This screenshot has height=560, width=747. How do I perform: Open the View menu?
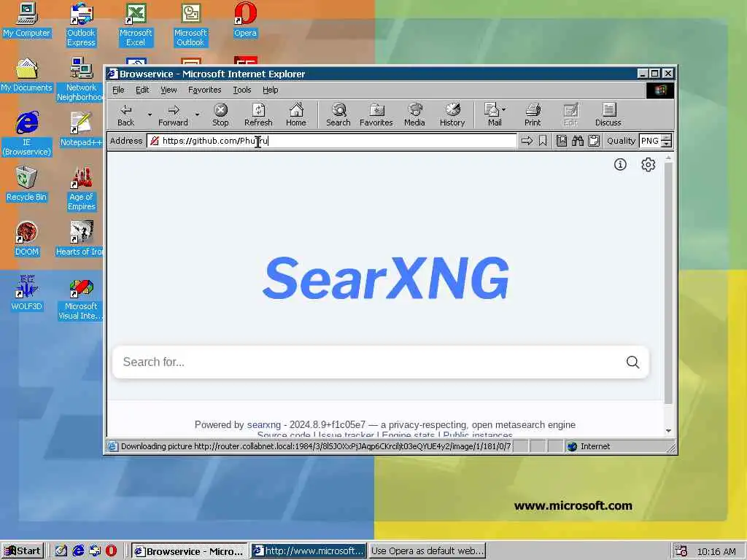(x=169, y=90)
